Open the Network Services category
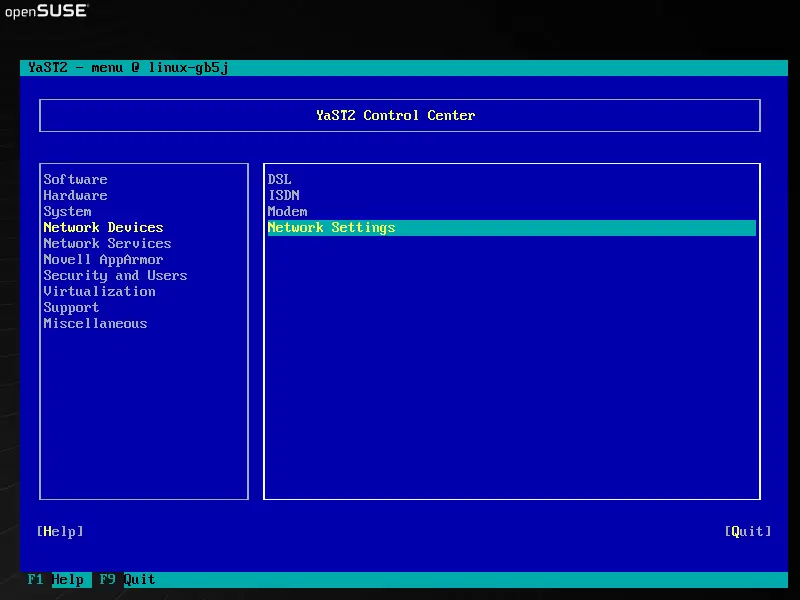 click(107, 243)
